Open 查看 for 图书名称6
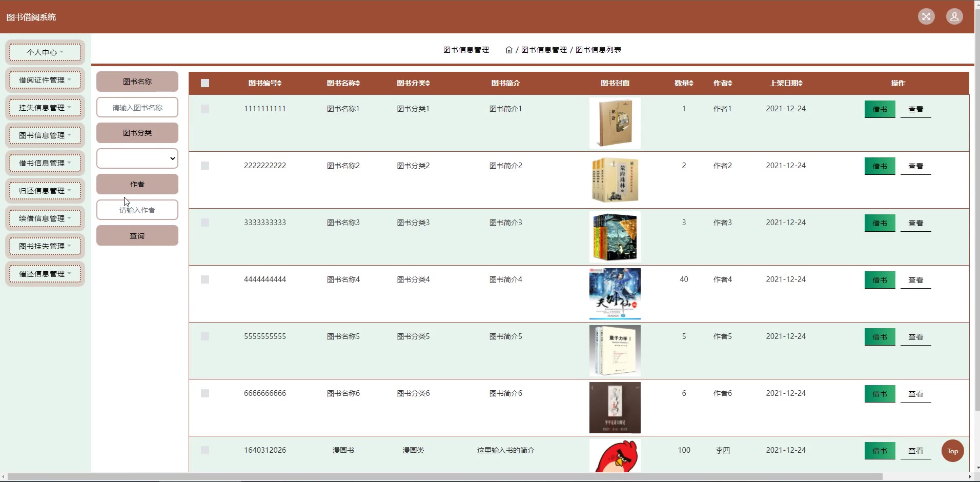The height and width of the screenshot is (482, 980). (916, 394)
